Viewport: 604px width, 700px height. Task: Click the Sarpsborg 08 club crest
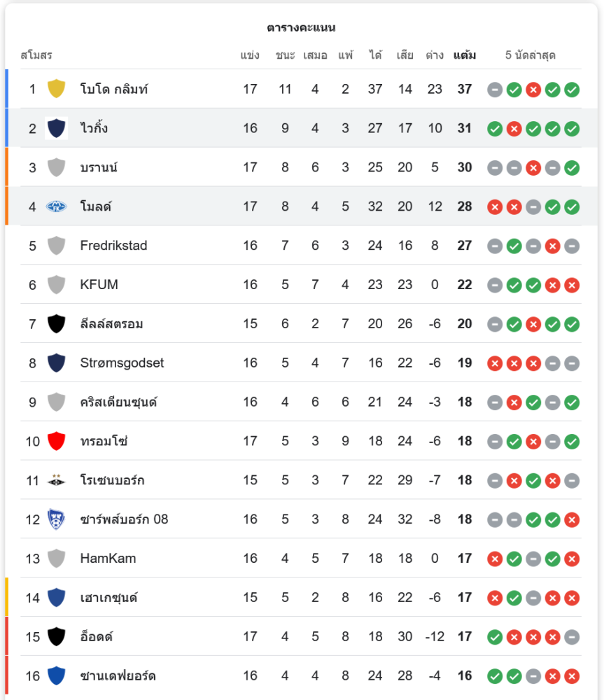pos(56,519)
